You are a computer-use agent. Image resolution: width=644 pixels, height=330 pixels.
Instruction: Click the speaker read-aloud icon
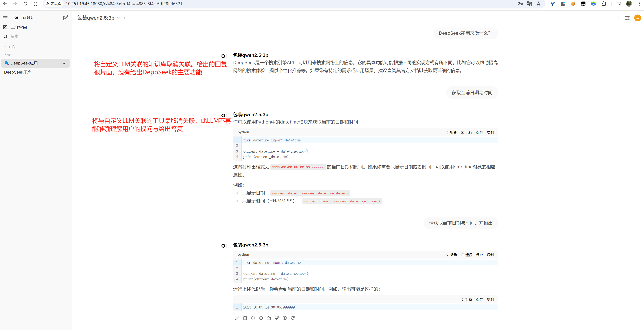(x=253, y=318)
